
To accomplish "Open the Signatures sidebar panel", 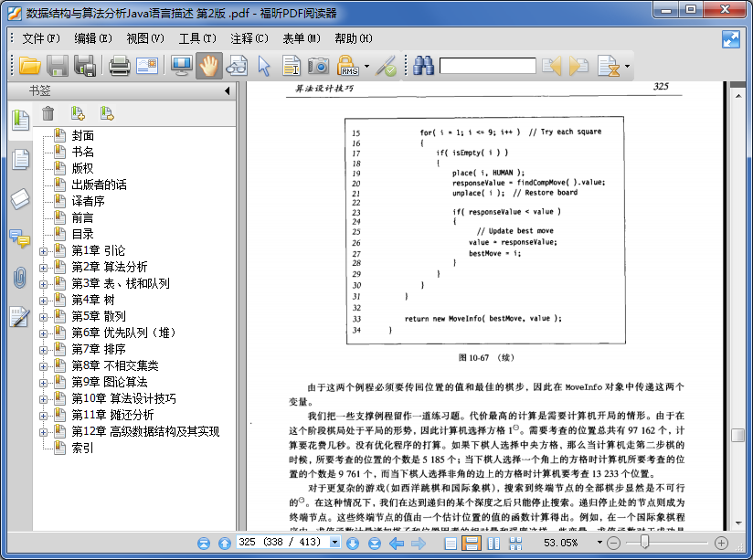I will [x=20, y=317].
